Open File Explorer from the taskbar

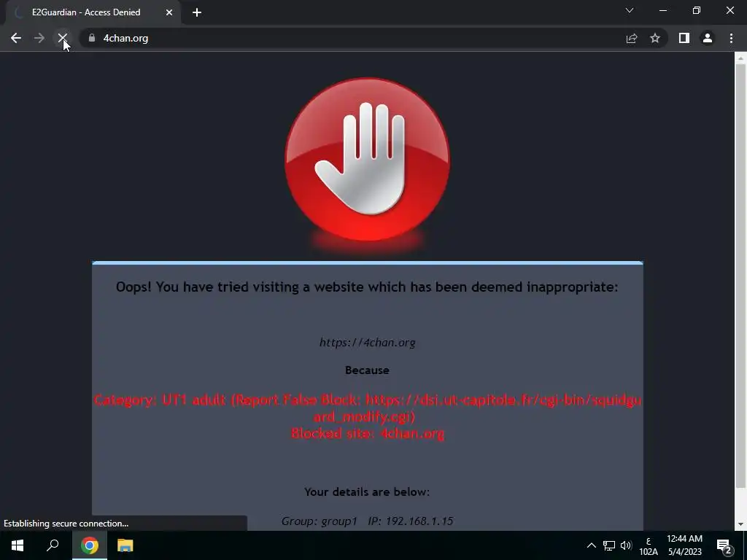point(125,545)
